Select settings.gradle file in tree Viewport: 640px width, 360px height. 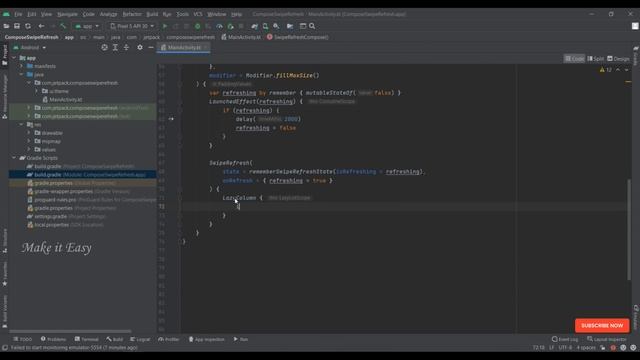pos(66,216)
